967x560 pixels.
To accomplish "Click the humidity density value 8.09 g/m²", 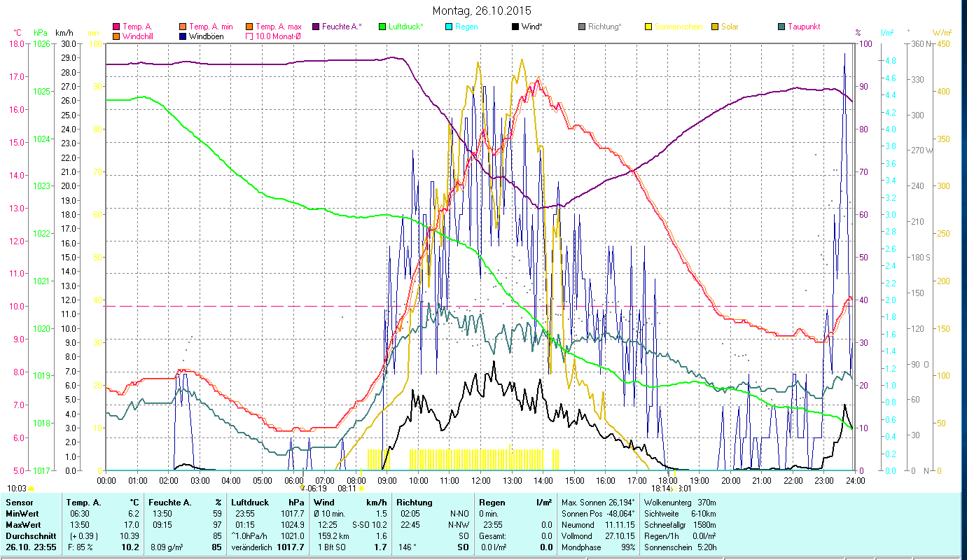I will click(x=165, y=547).
